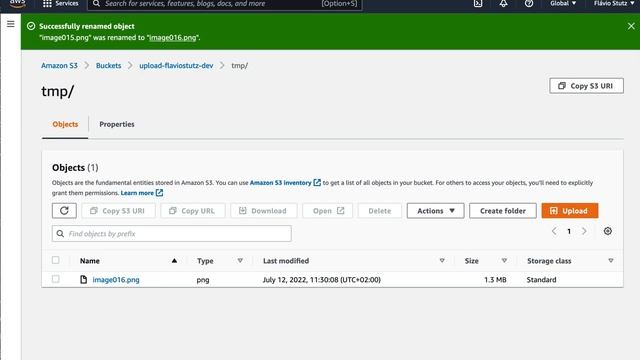Click the Copy URL button
640x360 pixels.
point(193,211)
